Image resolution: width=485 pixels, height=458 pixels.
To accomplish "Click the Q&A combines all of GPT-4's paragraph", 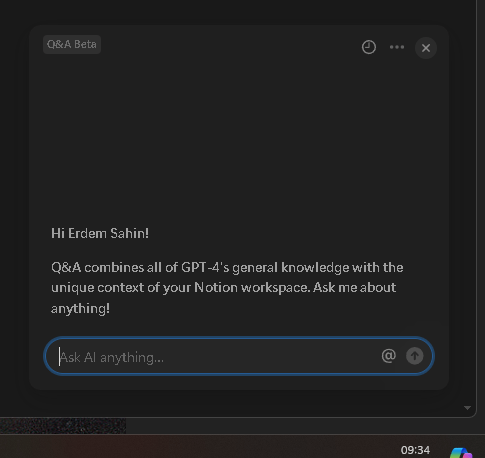I will pyautogui.click(x=227, y=288).
